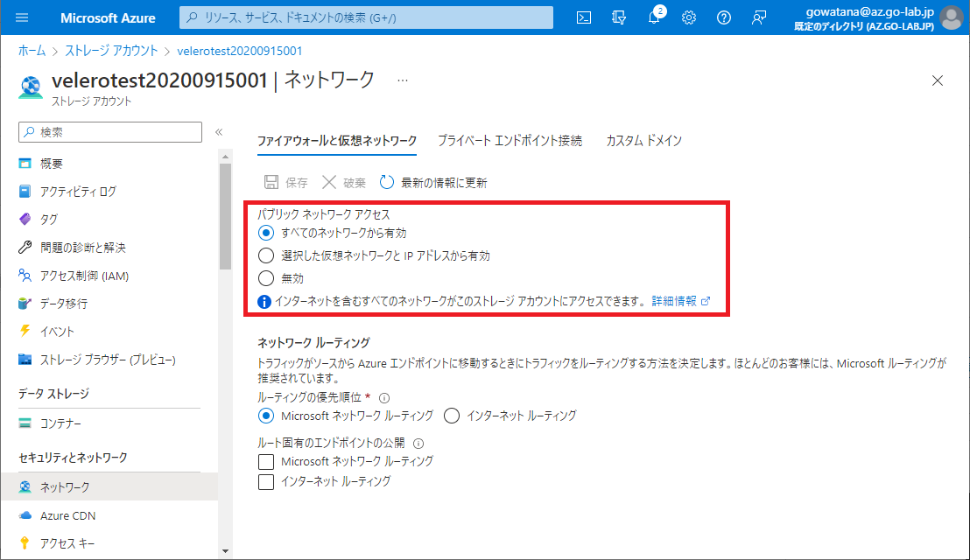The image size is (970, 560).
Task: Check Microsoft ネットワーク ルーティング endpoint checkbox
Action: [x=266, y=462]
